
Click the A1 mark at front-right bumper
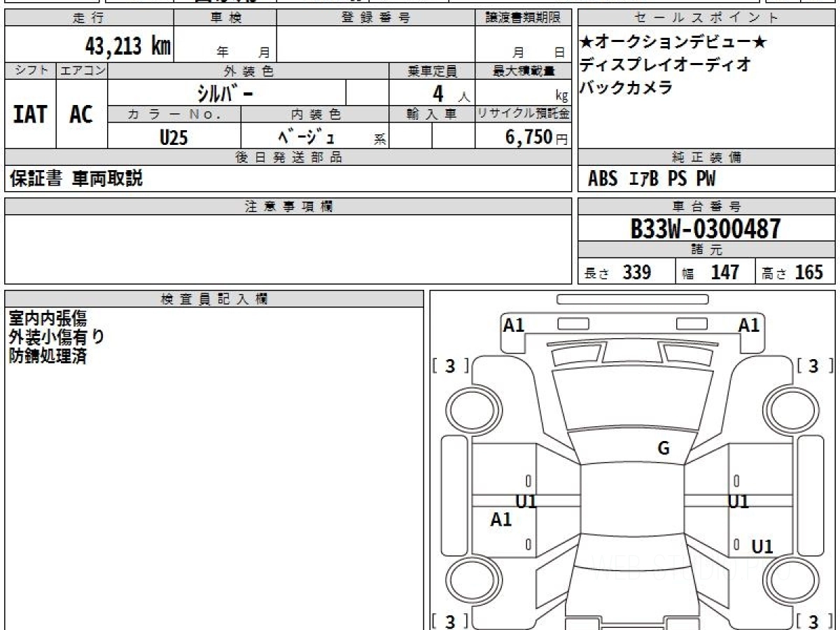pos(749,325)
